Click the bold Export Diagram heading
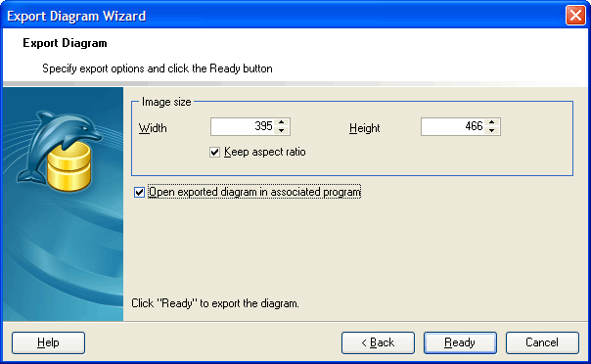Viewport: 591px width, 364px height. (x=65, y=43)
